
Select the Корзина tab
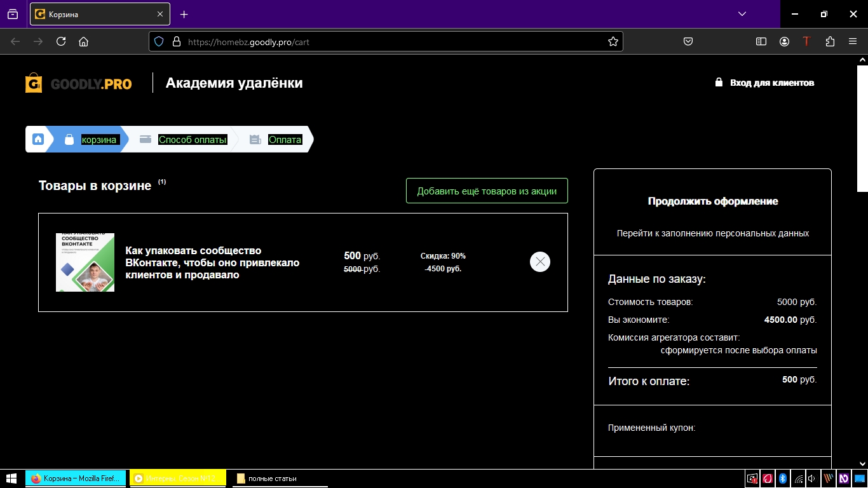[x=100, y=14]
